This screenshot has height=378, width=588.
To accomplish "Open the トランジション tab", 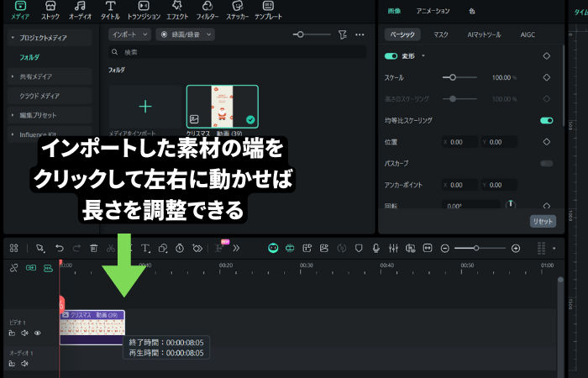I will point(144,10).
